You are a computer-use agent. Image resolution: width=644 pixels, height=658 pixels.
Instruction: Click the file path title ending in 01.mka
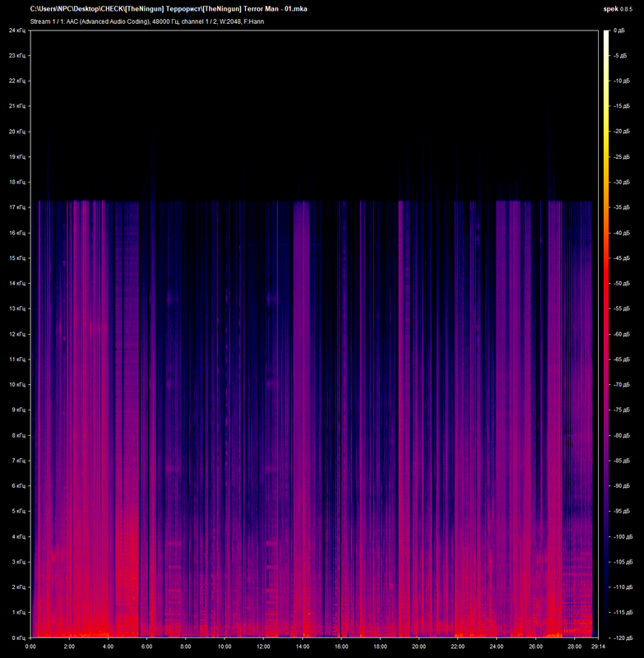(x=169, y=9)
